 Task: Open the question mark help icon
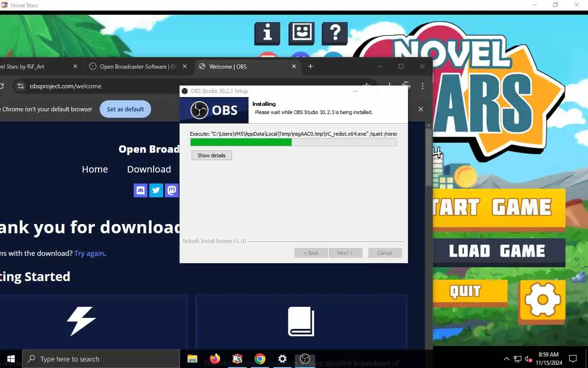335,33
